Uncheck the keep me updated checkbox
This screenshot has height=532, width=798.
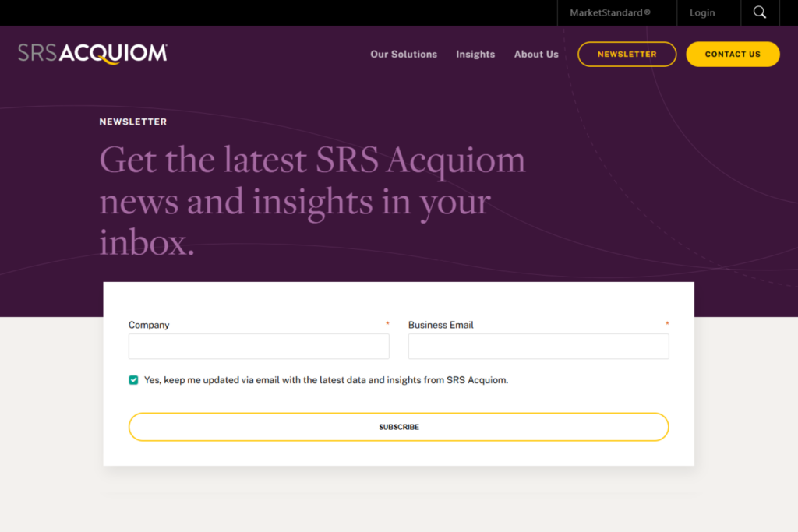tap(133, 380)
